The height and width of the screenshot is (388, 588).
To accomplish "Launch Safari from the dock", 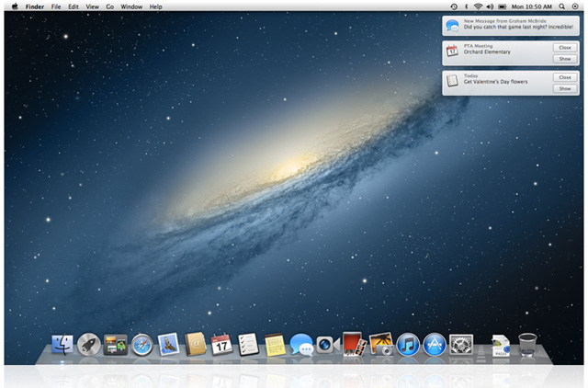I will [141, 345].
